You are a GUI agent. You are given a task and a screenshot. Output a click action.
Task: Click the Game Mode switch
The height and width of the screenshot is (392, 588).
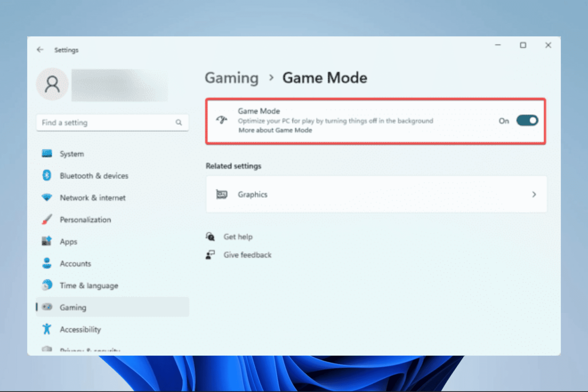[527, 120]
